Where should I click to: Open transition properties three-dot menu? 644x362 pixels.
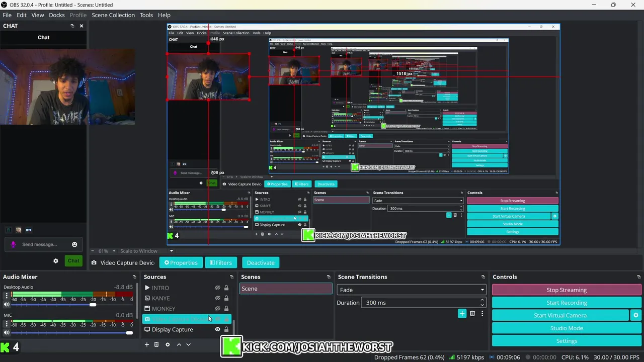point(482,314)
